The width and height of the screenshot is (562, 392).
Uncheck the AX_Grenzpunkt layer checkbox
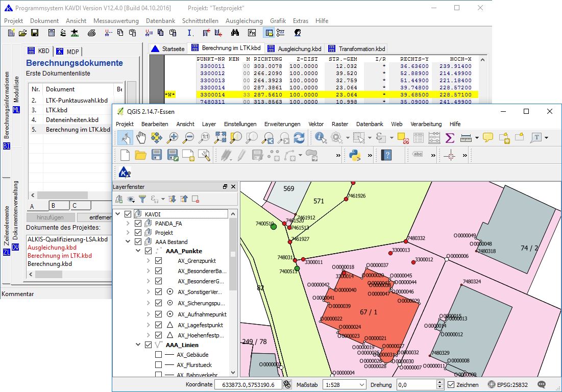pyautogui.click(x=158, y=261)
